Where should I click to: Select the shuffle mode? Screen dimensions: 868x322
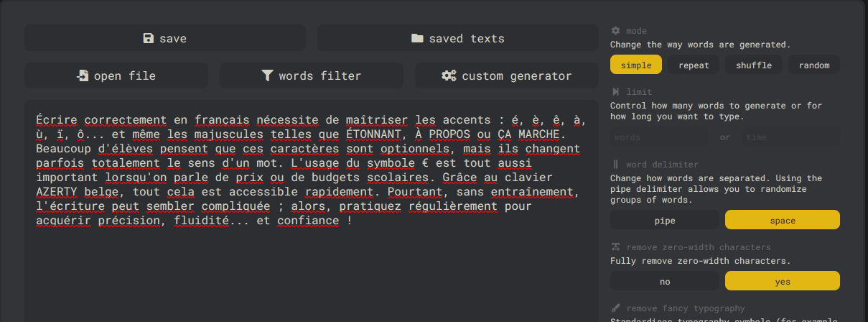754,65
